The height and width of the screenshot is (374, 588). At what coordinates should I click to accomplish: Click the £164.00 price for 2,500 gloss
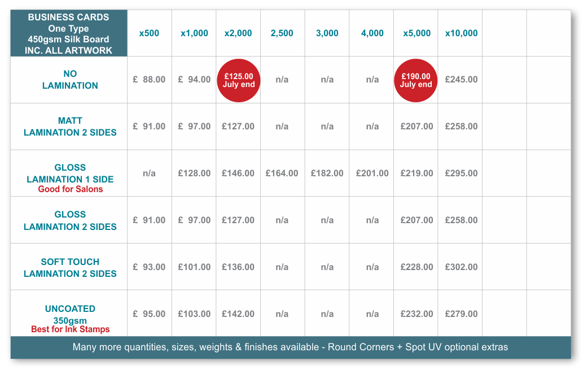282,173
